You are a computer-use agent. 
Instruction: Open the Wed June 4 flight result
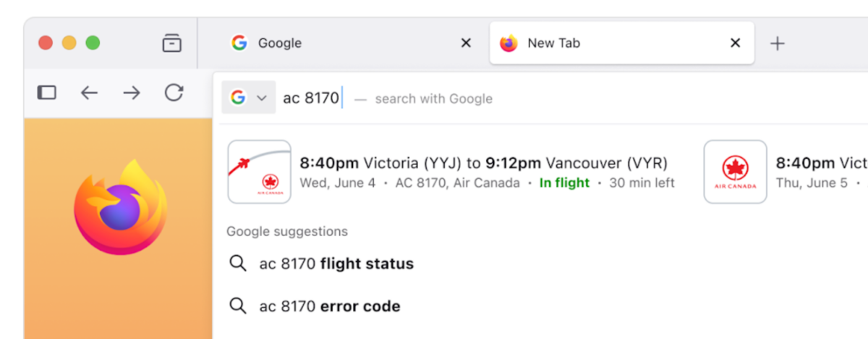483,172
